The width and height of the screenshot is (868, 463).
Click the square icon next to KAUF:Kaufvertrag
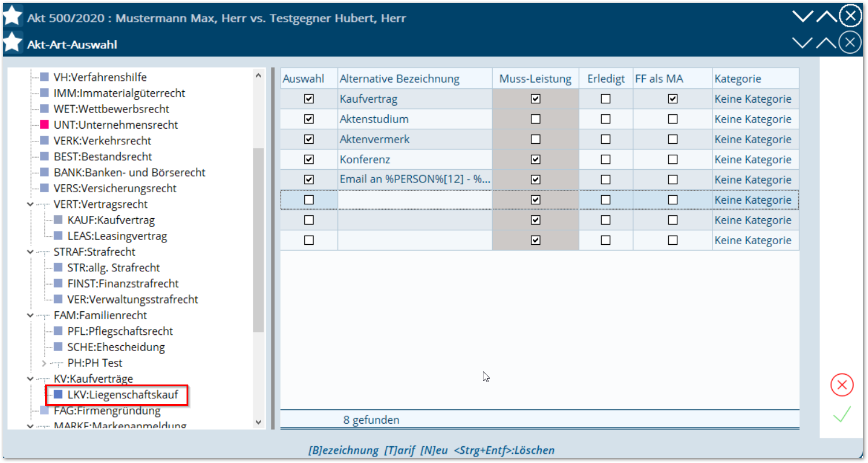[x=58, y=220]
